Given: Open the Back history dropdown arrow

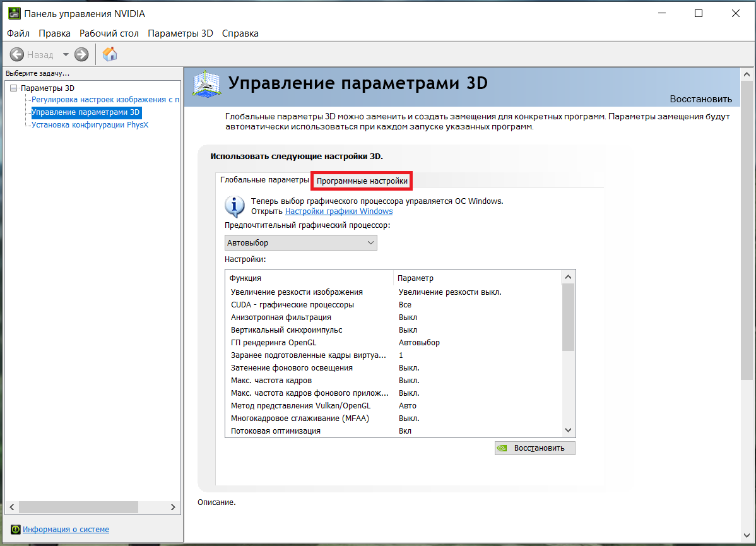Looking at the screenshot, I should point(66,54).
